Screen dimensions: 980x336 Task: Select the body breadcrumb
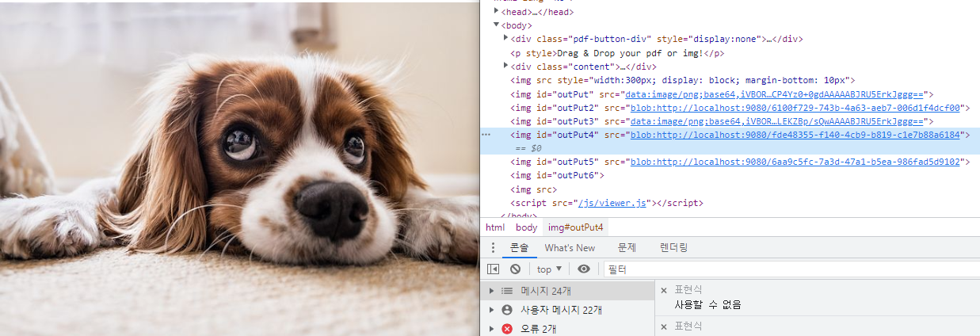click(526, 227)
